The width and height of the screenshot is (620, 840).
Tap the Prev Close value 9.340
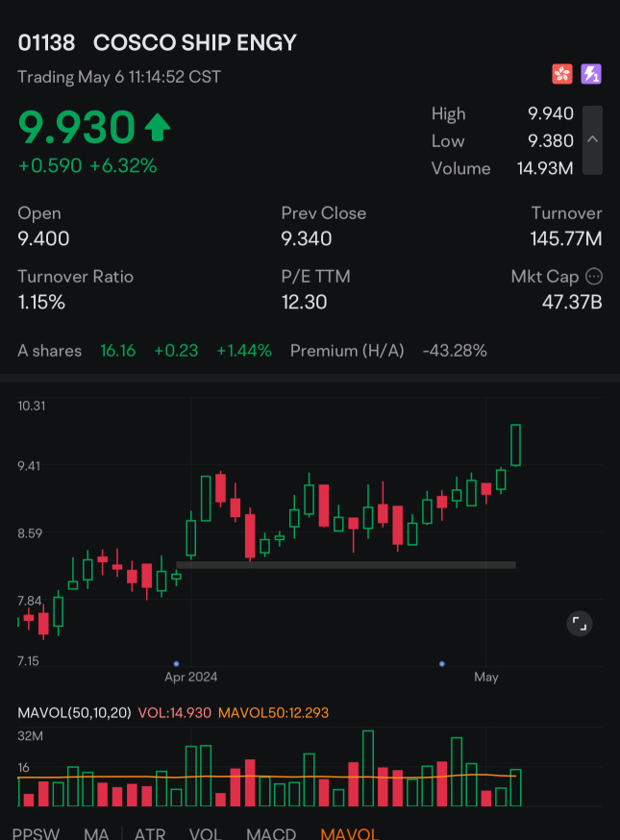[307, 238]
